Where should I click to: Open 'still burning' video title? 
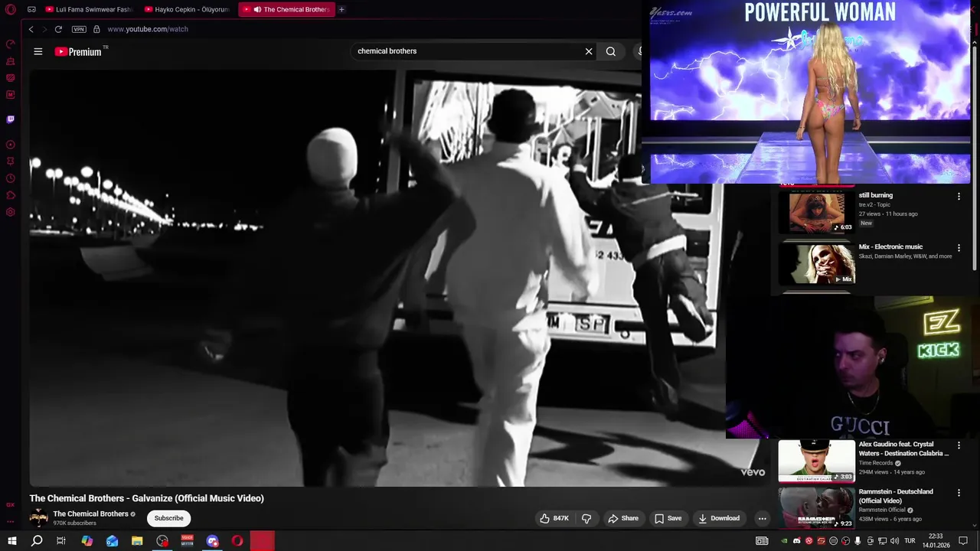point(876,195)
